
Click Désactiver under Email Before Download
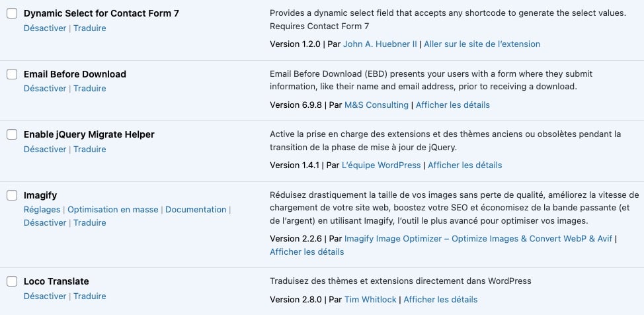coord(45,89)
